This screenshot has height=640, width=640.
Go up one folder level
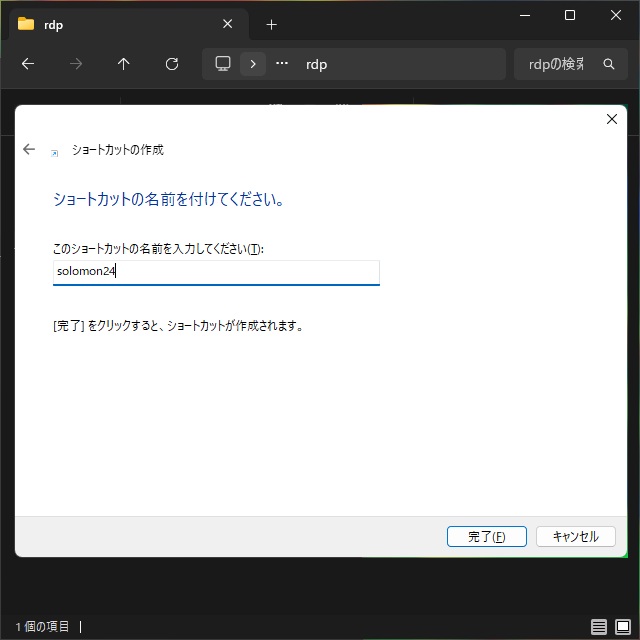(124, 64)
